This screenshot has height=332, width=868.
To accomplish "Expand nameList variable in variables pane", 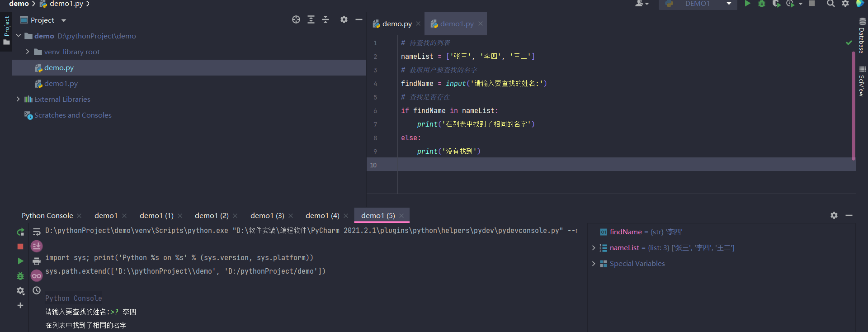I will point(594,248).
